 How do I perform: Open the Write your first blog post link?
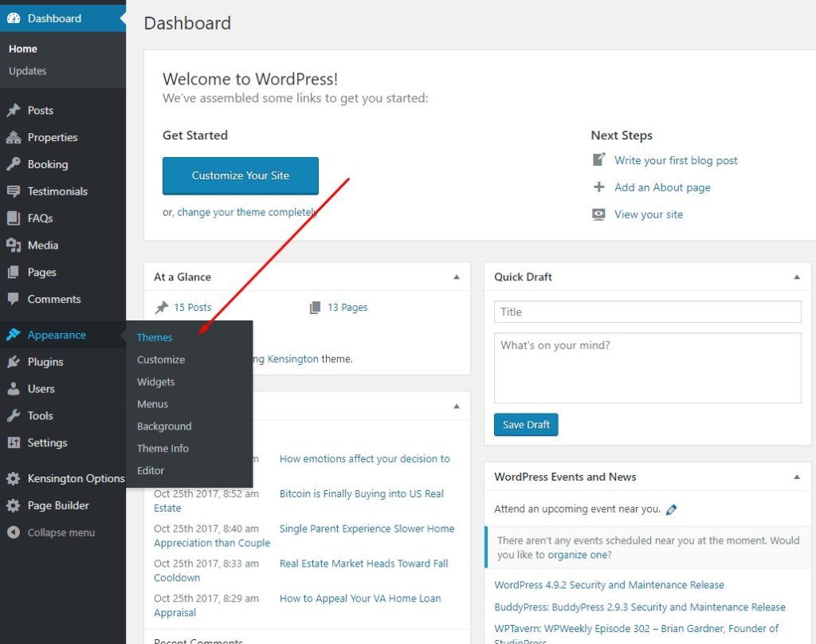pos(676,160)
